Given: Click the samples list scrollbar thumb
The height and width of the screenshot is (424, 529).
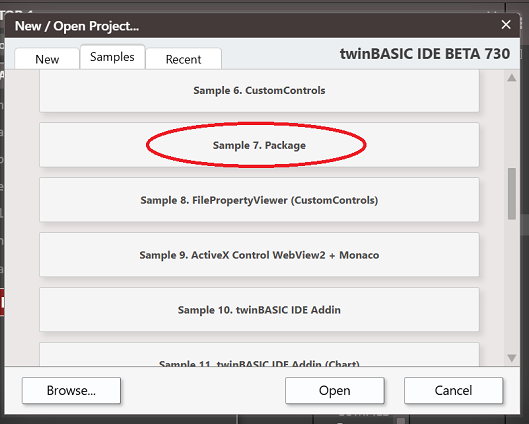Looking at the screenshot, I should point(512,194).
